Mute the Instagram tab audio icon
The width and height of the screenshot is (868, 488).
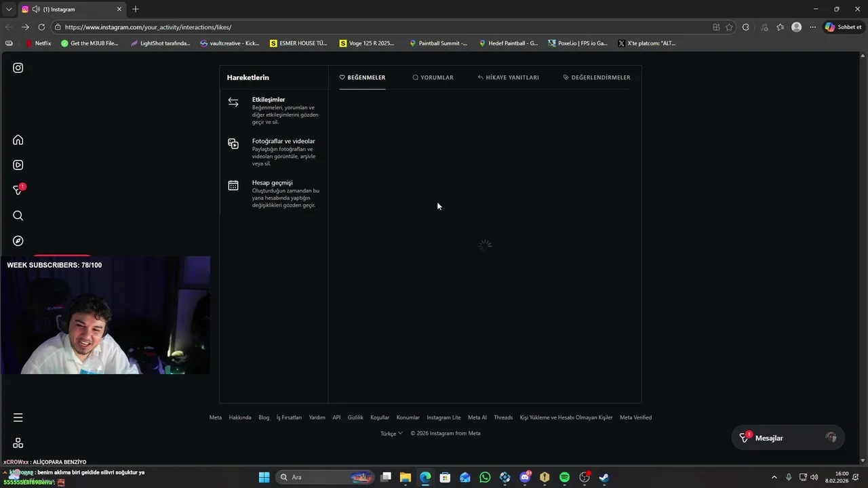(35, 9)
